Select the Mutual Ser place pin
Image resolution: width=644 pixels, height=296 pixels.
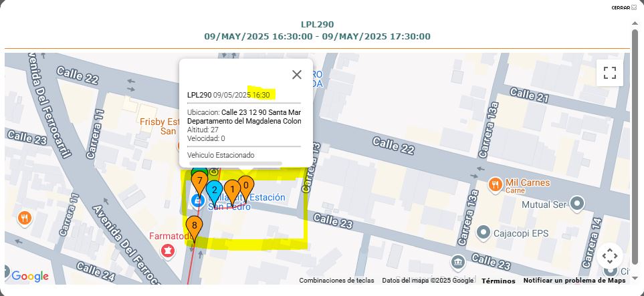578,203
